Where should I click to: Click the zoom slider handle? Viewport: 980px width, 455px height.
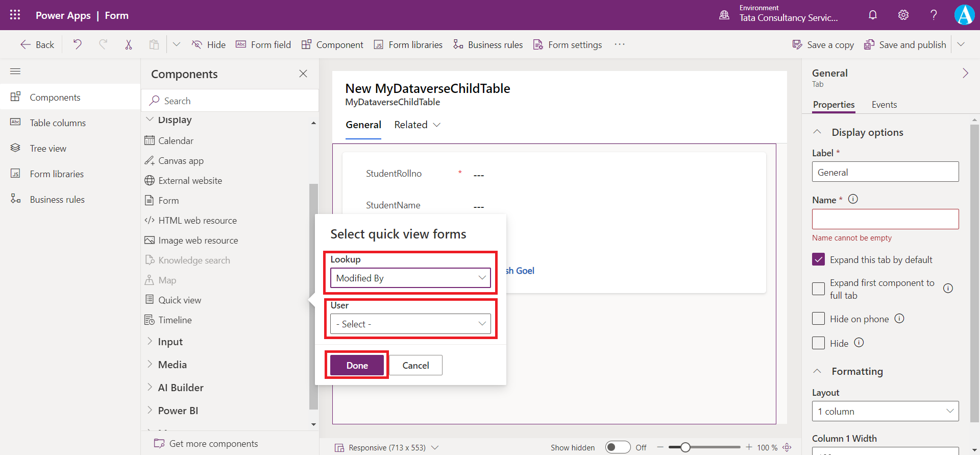click(685, 447)
